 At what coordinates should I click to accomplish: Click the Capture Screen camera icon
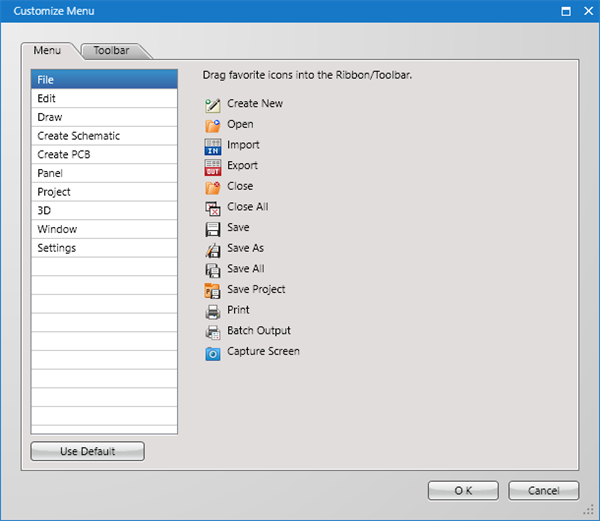coord(212,352)
